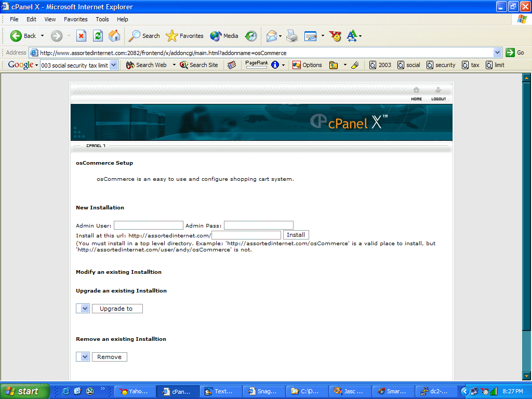Expand the Search Web dropdown arrow
The height and width of the screenshot is (399, 532).
[174, 65]
